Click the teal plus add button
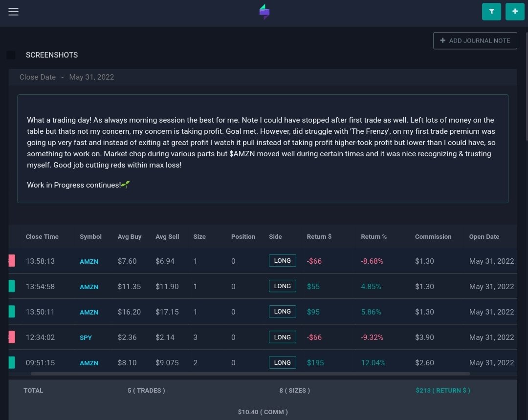528x420 pixels. (515, 12)
